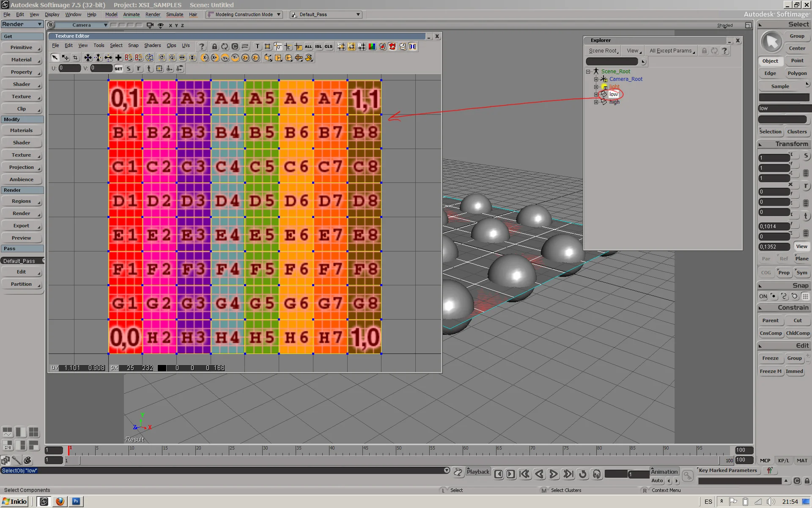Click the Texture Editor refresh arrows icon

(225, 47)
